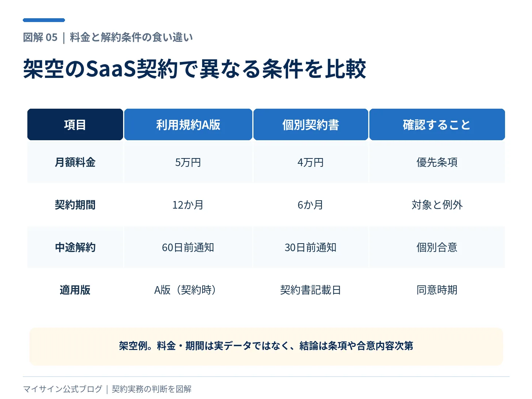
Task: Click the "月額料金" row label
Action: point(75,162)
